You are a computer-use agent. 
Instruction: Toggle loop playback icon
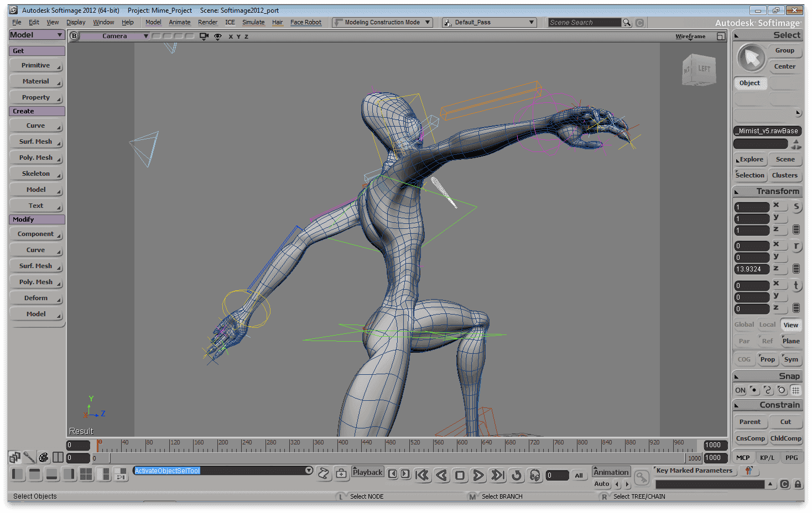tap(516, 475)
